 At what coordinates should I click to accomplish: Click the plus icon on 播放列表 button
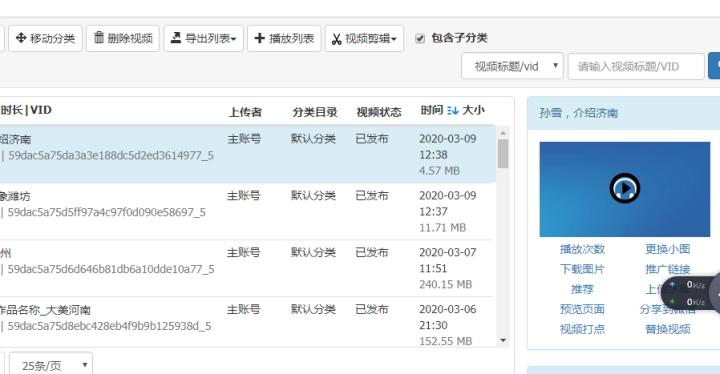259,38
